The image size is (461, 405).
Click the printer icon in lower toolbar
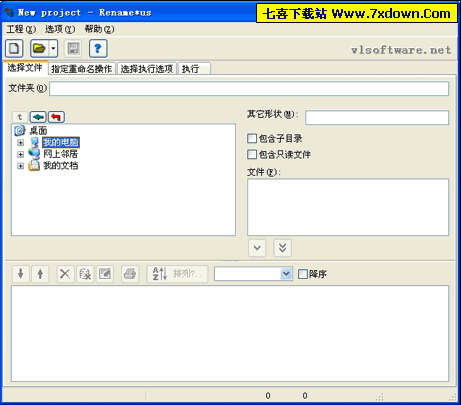130,274
